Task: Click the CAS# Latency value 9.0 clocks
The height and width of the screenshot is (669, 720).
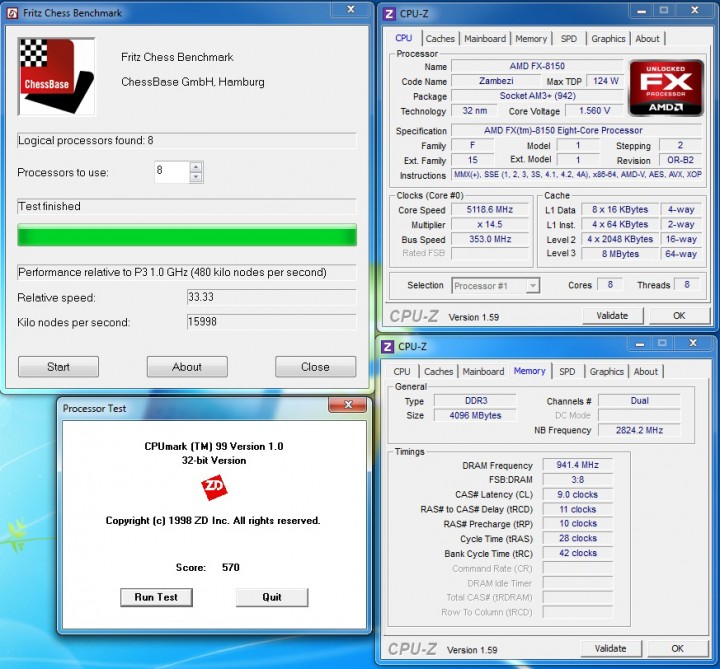Action: click(x=578, y=495)
